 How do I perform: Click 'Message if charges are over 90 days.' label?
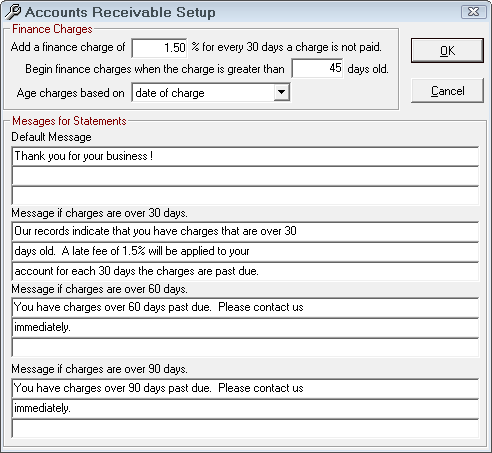(x=99, y=369)
